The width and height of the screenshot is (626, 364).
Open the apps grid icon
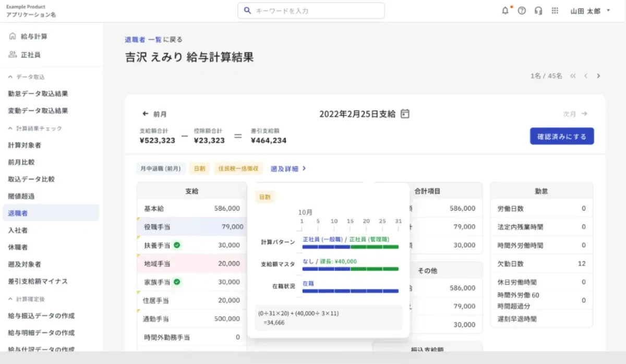pos(555,11)
